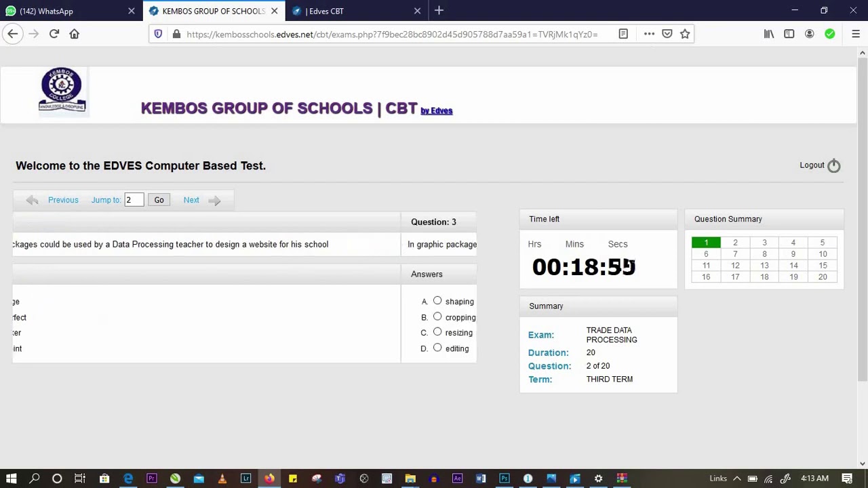The image size is (868, 488).
Task: Click the Jump to number field
Action: (x=134, y=200)
